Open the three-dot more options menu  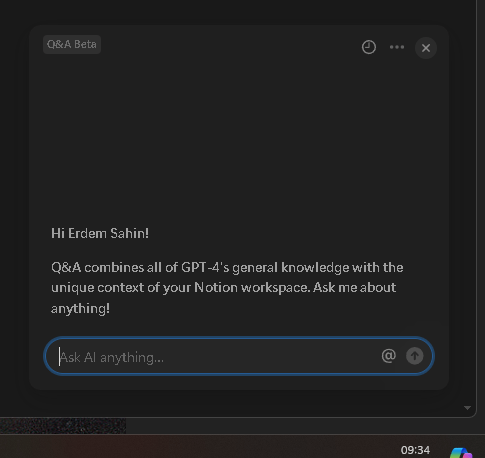coord(397,47)
